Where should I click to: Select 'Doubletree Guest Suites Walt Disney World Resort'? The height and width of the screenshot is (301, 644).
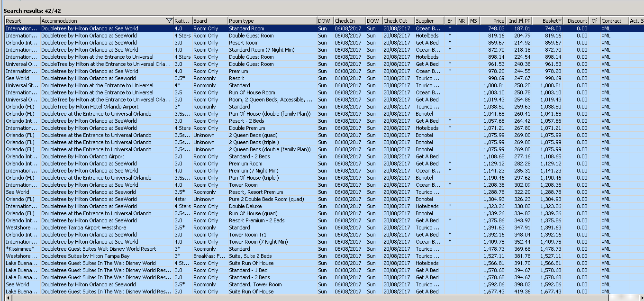(x=107, y=249)
